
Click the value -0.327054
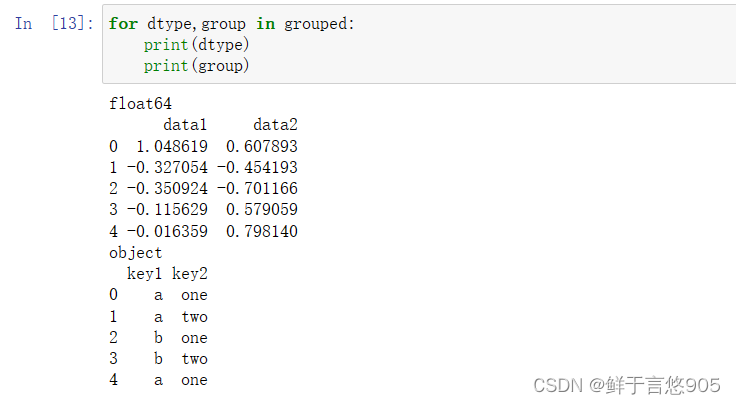167,167
